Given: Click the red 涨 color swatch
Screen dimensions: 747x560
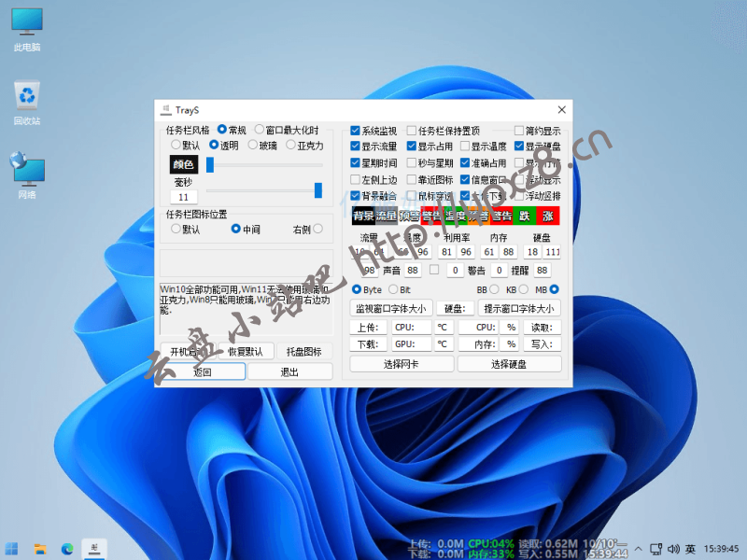Looking at the screenshot, I should (548, 216).
